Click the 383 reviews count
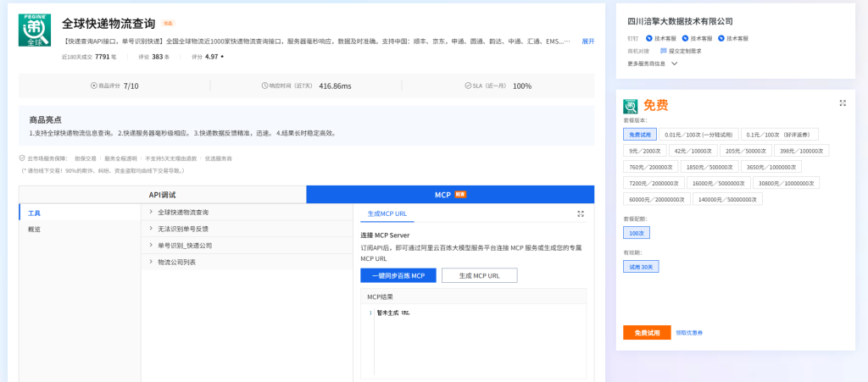This screenshot has height=382, width=868. pyautogui.click(x=157, y=57)
